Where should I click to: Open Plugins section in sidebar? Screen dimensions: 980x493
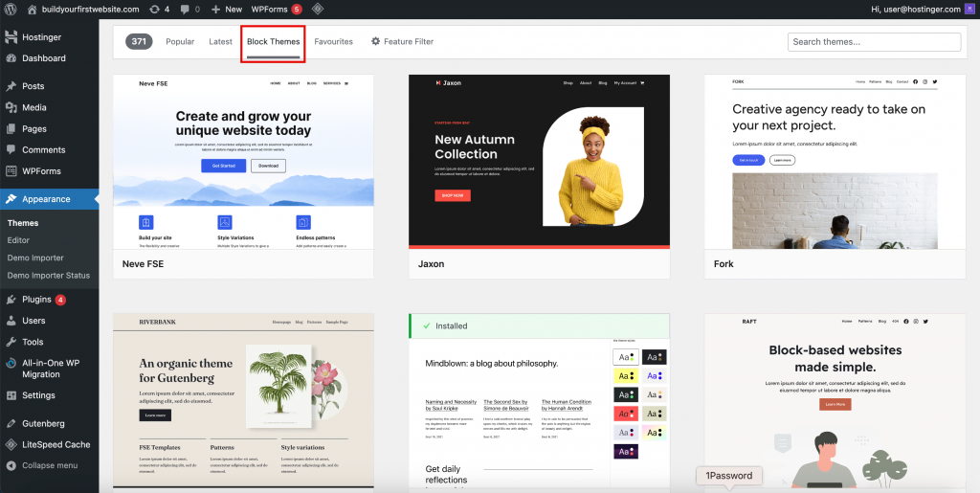coord(36,300)
